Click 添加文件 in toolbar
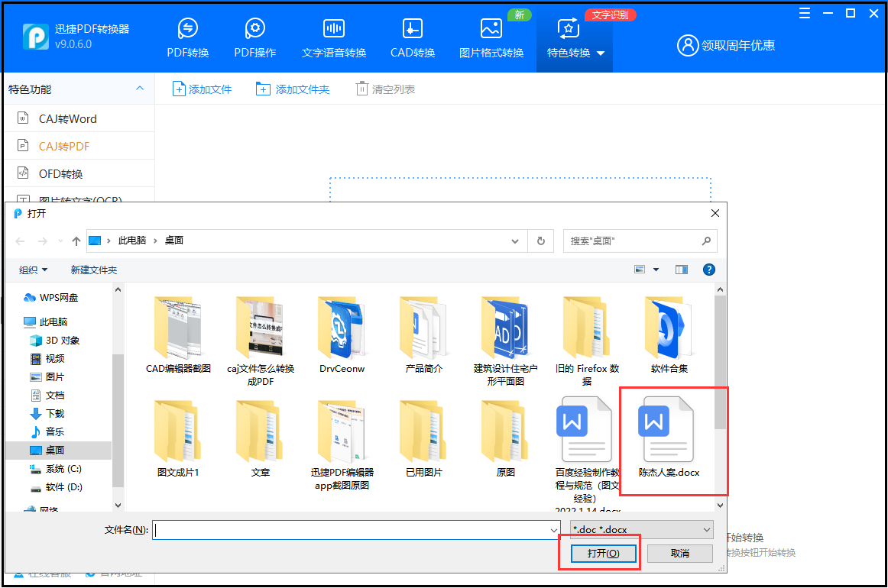The image size is (888, 588). coord(203,89)
